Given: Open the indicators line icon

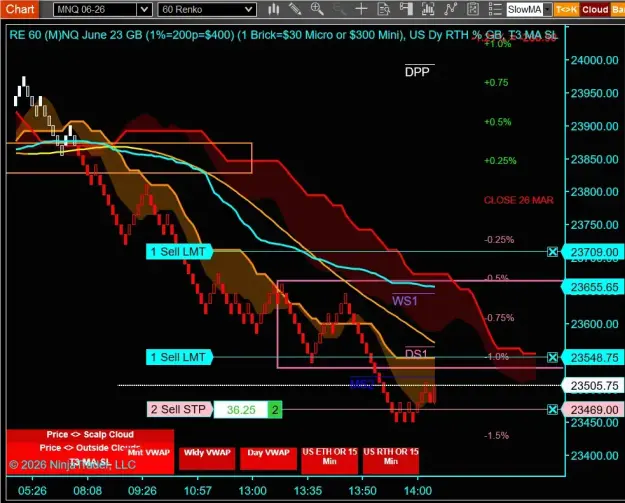Looking at the screenshot, I should pyautogui.click(x=450, y=9).
